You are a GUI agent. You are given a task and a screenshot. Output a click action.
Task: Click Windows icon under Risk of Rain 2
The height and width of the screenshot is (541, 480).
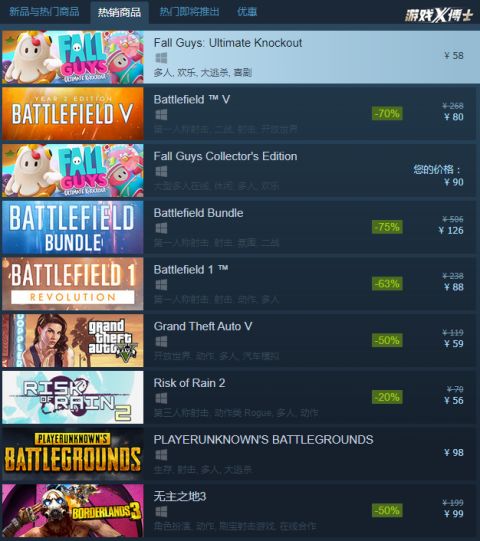(x=161, y=398)
